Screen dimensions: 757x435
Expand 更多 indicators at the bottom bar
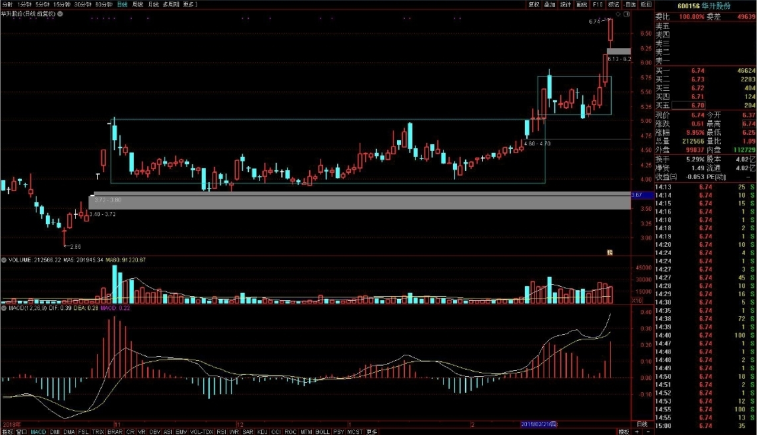coord(372,430)
